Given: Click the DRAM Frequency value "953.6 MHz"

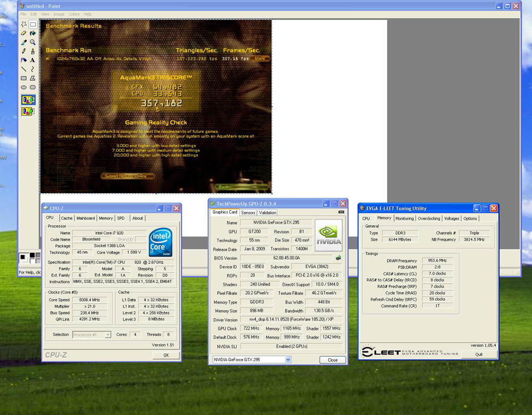Looking at the screenshot, I should (437, 261).
